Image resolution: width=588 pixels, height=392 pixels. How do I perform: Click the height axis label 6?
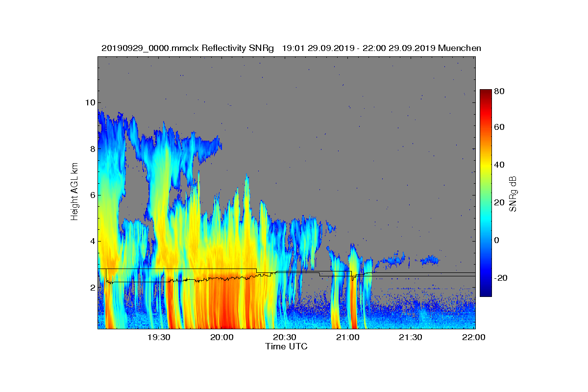tap(92, 195)
